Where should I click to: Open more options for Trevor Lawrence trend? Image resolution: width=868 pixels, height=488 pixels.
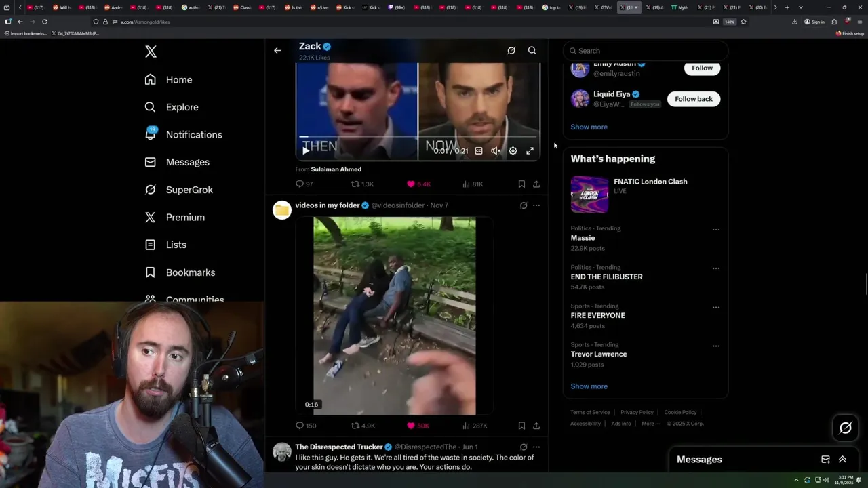point(715,346)
